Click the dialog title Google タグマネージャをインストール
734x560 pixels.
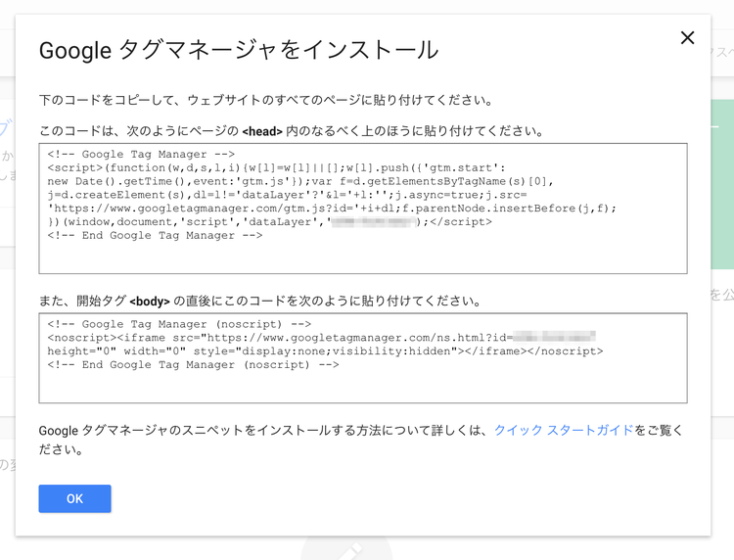tap(239, 50)
